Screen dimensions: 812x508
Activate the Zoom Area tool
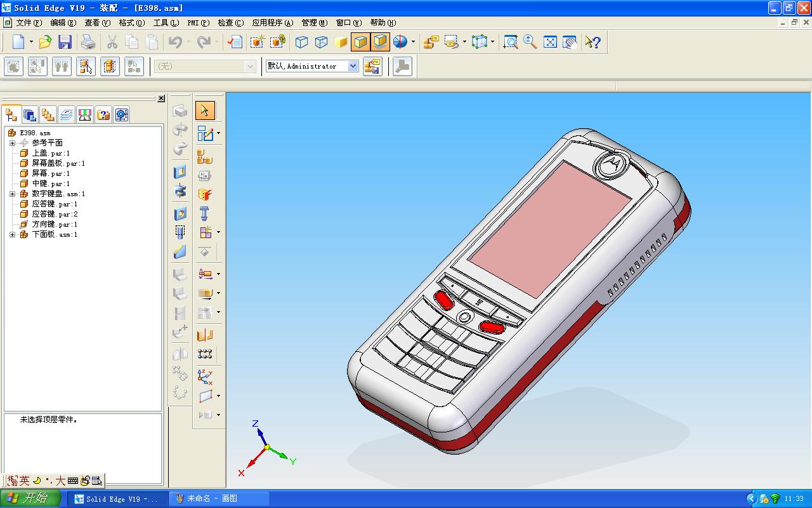click(509, 42)
